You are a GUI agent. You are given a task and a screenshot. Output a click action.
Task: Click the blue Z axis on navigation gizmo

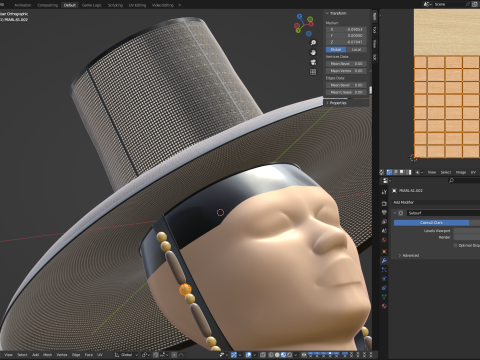(x=299, y=16)
